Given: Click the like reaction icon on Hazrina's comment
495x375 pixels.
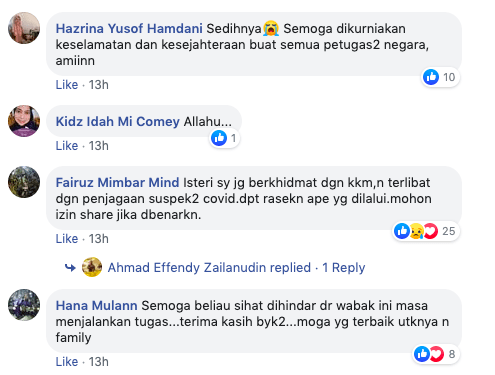Looking at the screenshot, I should click(x=431, y=77).
